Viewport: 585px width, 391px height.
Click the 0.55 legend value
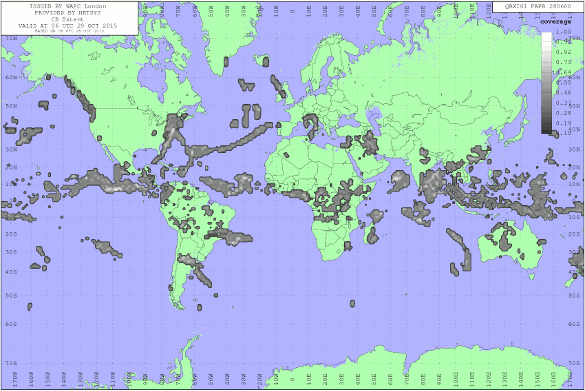pos(563,82)
